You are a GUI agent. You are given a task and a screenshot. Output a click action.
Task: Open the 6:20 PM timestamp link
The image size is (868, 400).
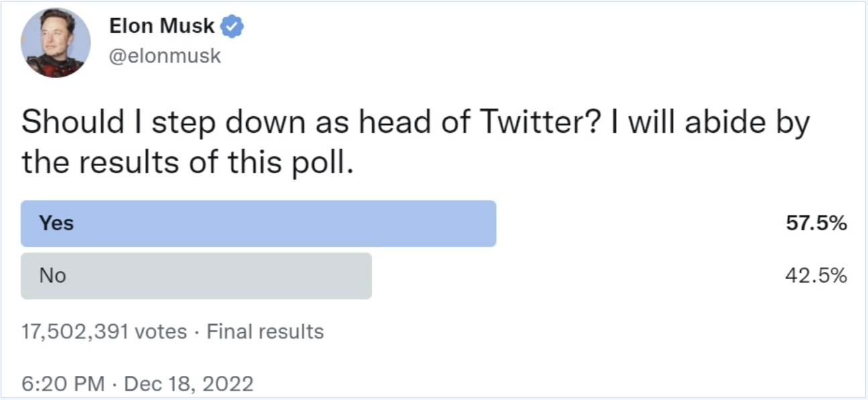(63, 384)
